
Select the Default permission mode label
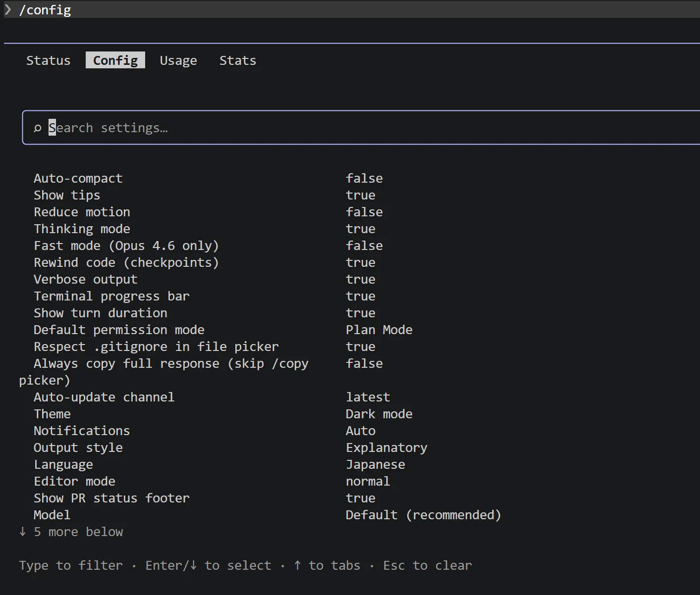(119, 330)
